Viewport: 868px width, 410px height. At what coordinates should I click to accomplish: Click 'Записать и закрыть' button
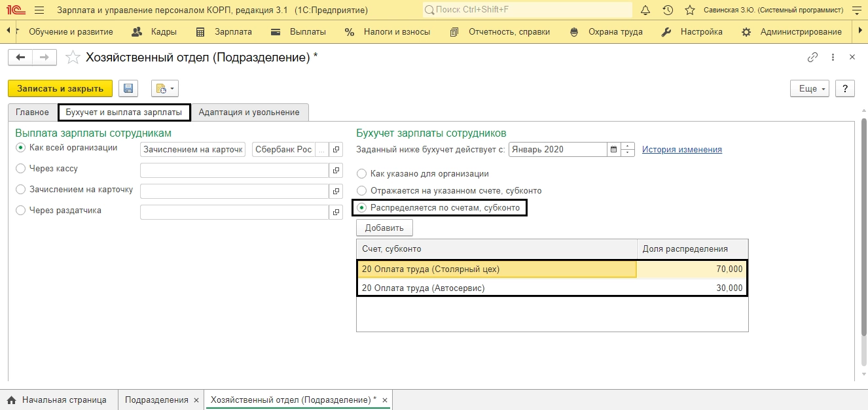point(60,89)
